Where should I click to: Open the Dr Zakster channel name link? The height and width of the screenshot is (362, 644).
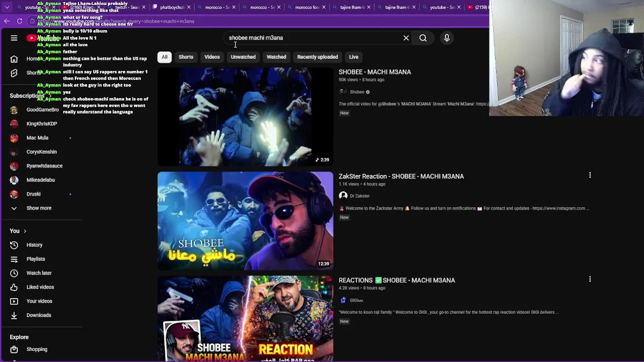[360, 196]
